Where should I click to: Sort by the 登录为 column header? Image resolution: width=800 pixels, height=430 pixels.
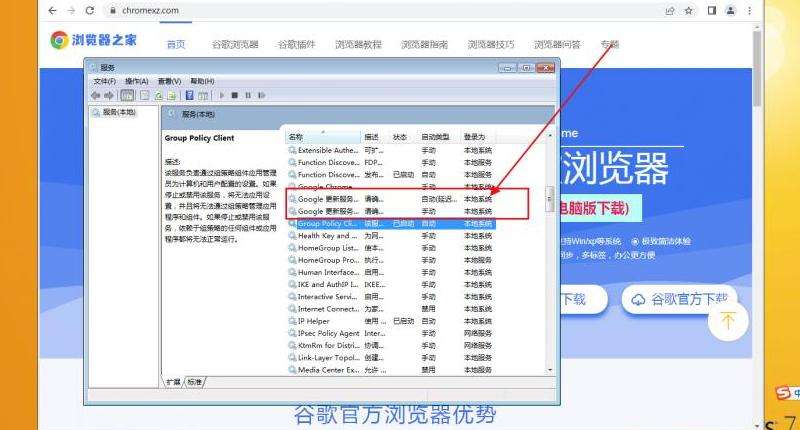pos(477,137)
